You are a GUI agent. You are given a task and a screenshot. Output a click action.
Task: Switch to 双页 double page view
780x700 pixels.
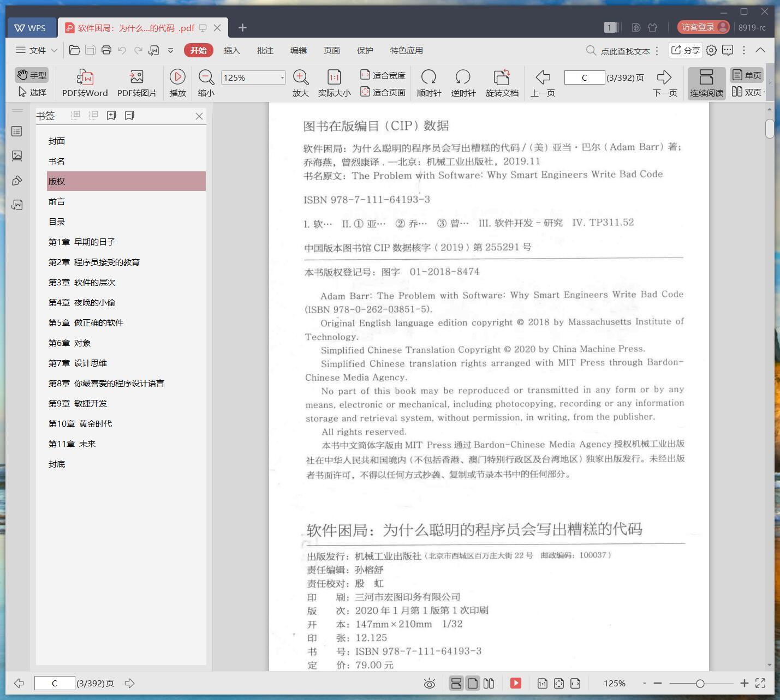pyautogui.click(x=747, y=92)
